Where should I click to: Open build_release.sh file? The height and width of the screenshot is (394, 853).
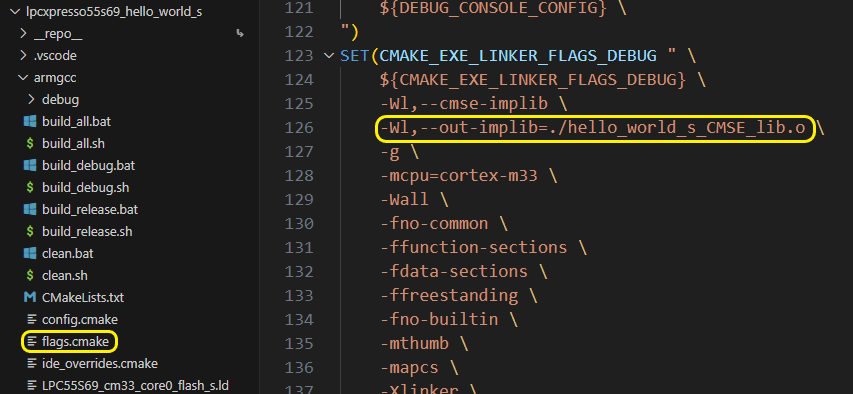(87, 231)
